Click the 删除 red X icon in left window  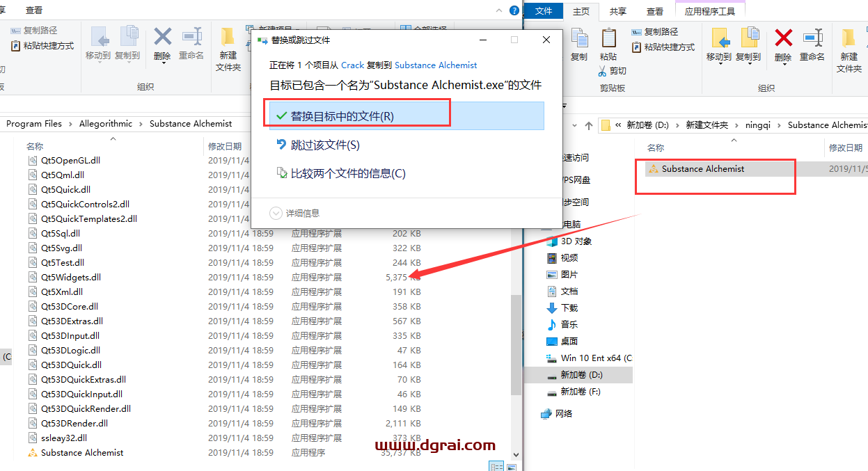click(x=162, y=36)
